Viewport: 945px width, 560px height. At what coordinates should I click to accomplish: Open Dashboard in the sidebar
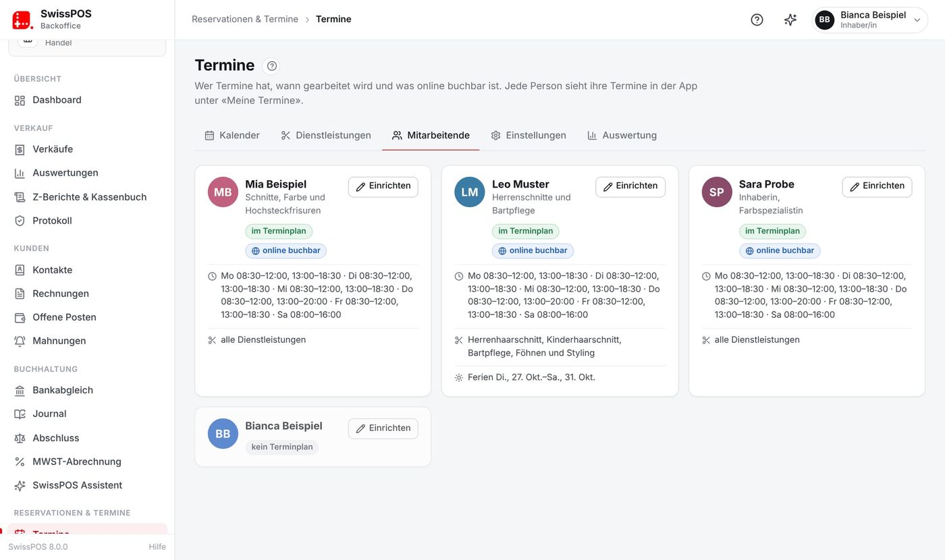[x=87, y=100]
